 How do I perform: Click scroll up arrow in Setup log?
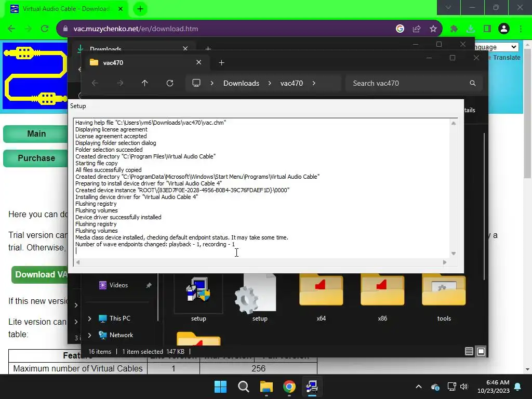click(454, 124)
